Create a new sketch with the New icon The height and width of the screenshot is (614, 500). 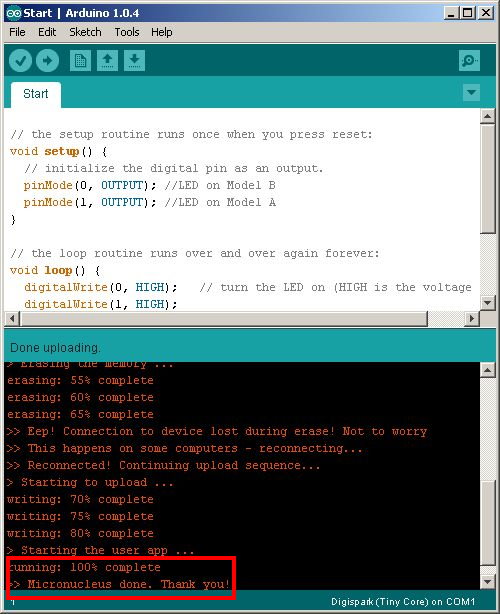pyautogui.click(x=80, y=61)
